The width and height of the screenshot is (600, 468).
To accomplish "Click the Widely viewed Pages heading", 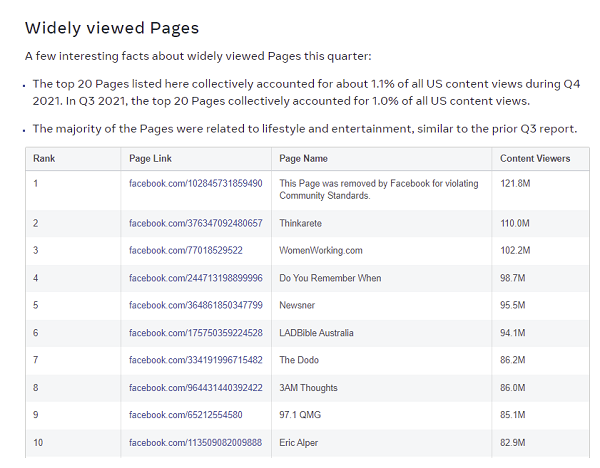I will tap(112, 28).
